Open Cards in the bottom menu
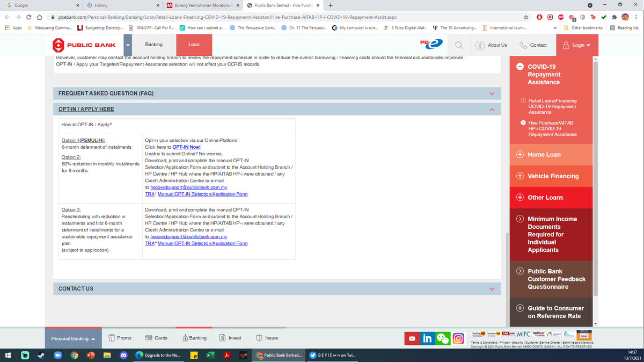Image resolution: width=644 pixels, height=362 pixels. click(x=157, y=338)
